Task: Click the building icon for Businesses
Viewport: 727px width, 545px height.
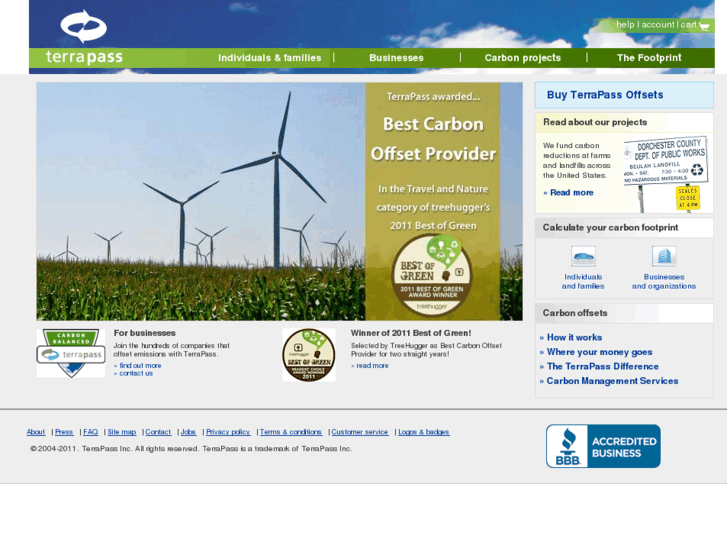Action: point(664,256)
